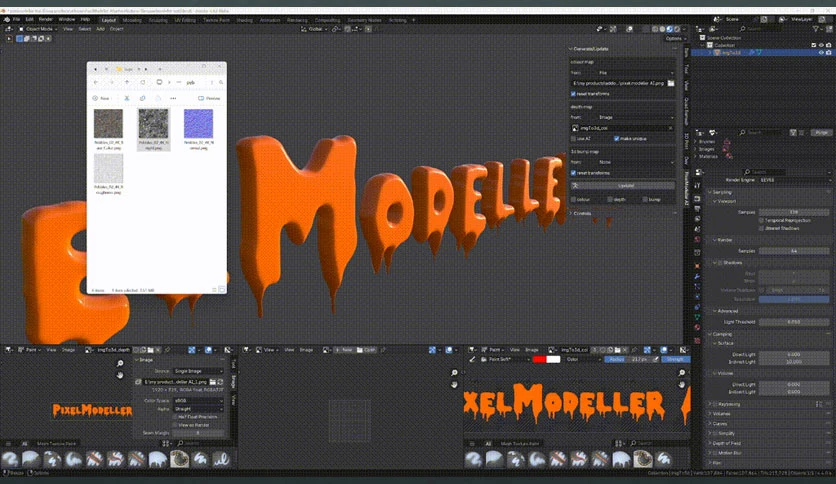The image size is (836, 484).
Task: Click the Update button
Action: pyautogui.click(x=623, y=185)
